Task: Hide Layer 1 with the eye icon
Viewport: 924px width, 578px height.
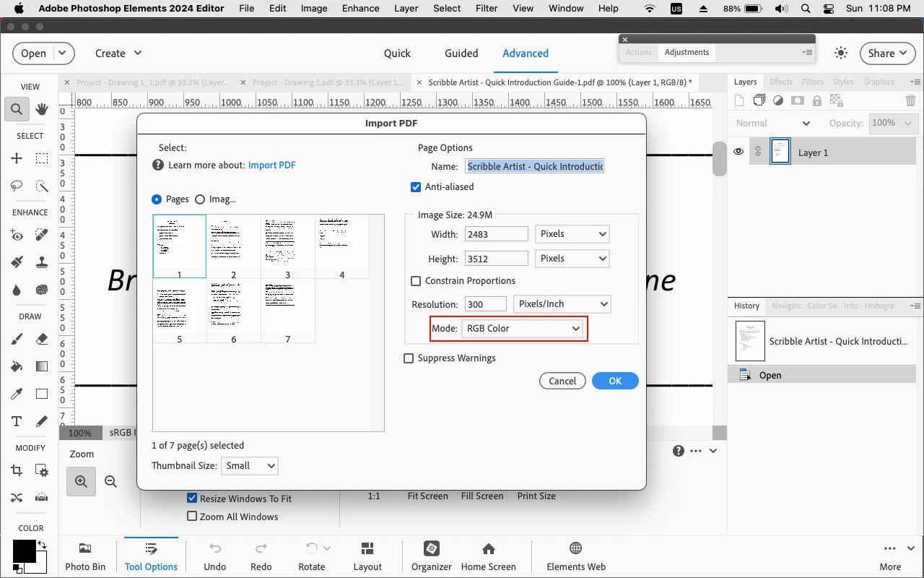Action: click(x=738, y=152)
